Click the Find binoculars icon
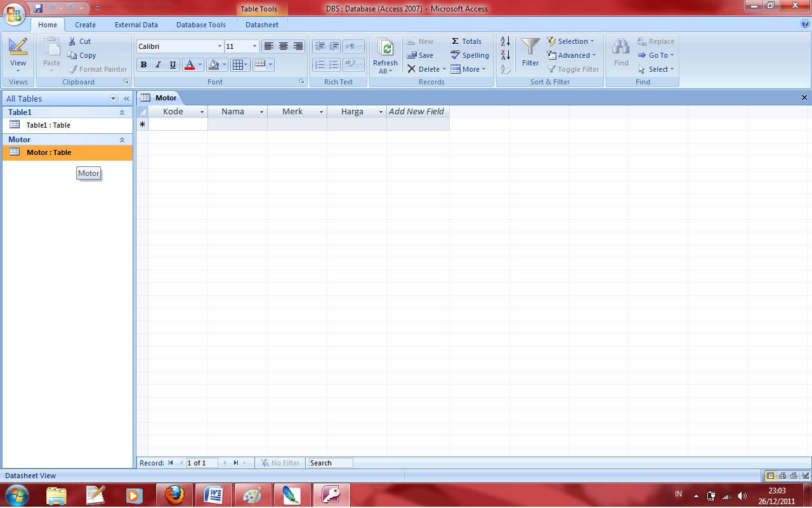The image size is (812, 508). click(x=621, y=47)
